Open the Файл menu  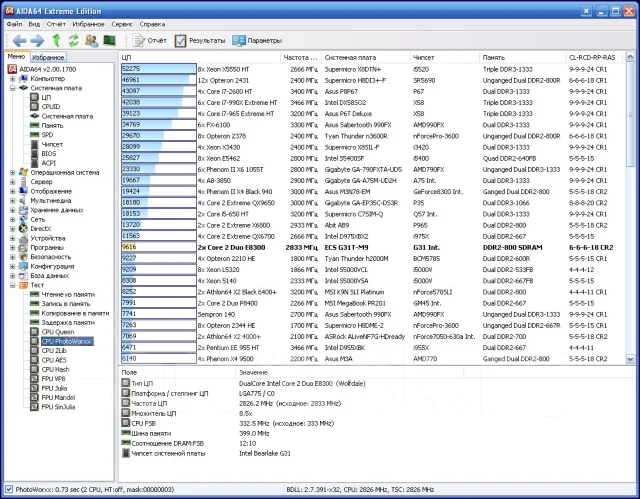point(14,24)
